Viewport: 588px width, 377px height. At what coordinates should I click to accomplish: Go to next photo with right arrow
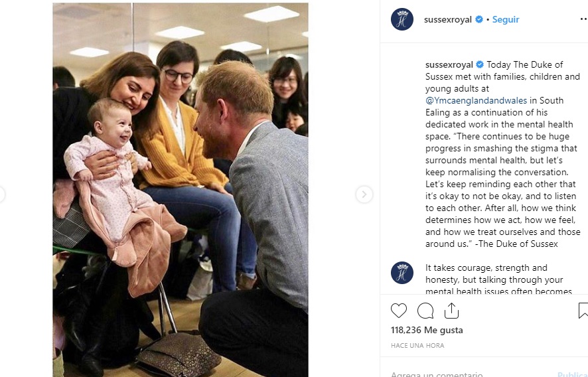(x=364, y=194)
